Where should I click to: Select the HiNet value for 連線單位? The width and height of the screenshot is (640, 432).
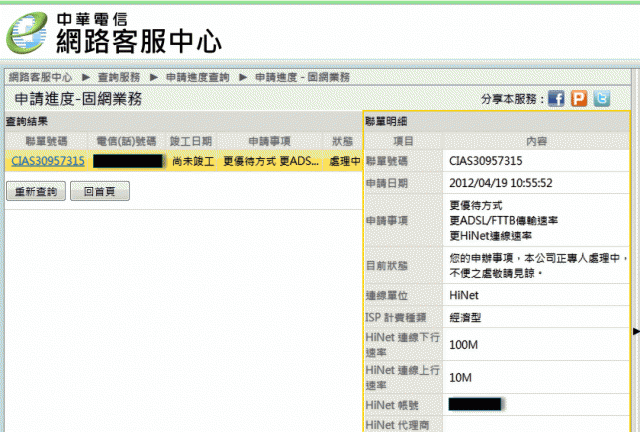pos(464,295)
